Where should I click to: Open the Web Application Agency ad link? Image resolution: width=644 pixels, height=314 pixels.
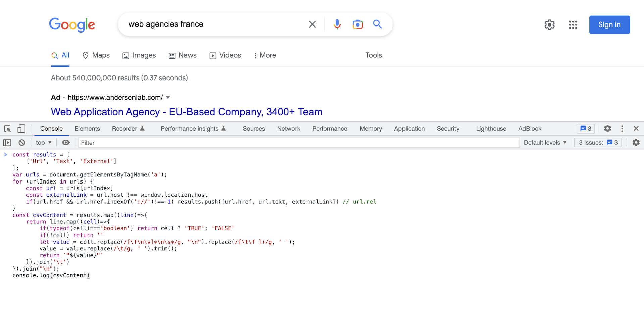[x=186, y=112]
